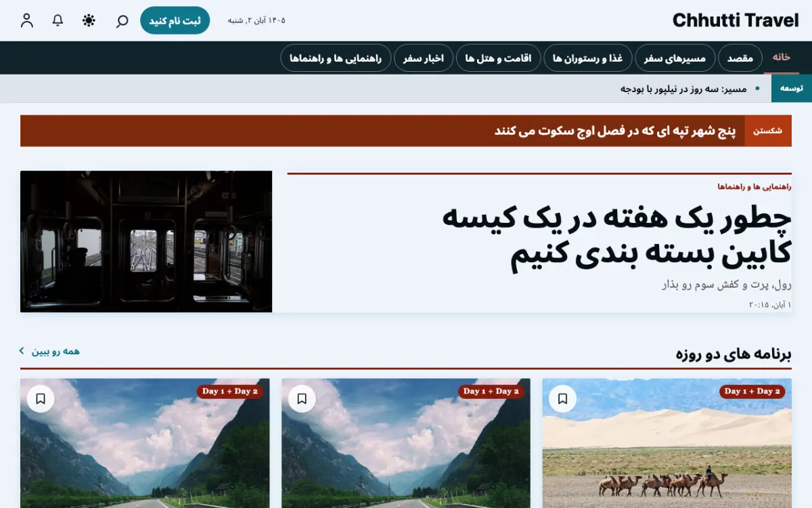Click Day 1 + Day 2 badge on left card
Screen dimensions: 812x508
click(x=230, y=391)
